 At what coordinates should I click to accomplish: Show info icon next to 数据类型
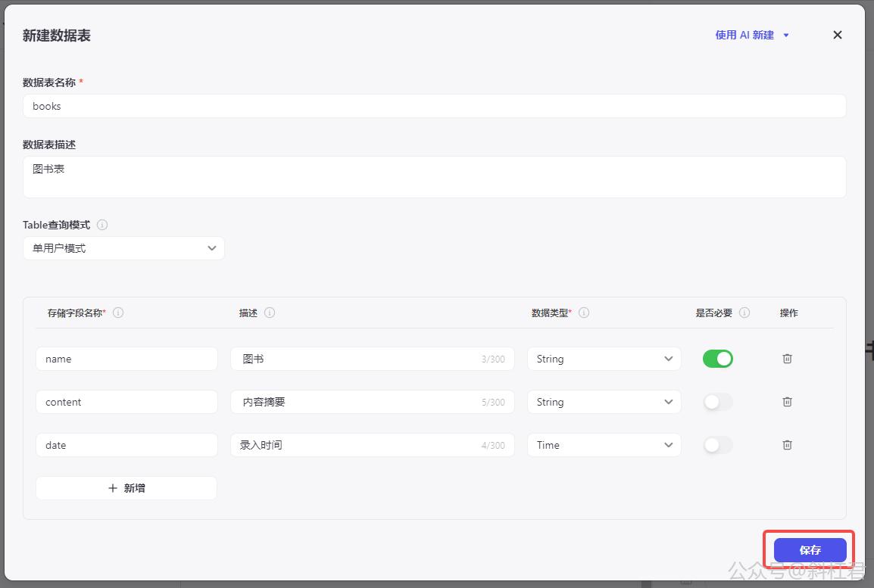point(584,313)
